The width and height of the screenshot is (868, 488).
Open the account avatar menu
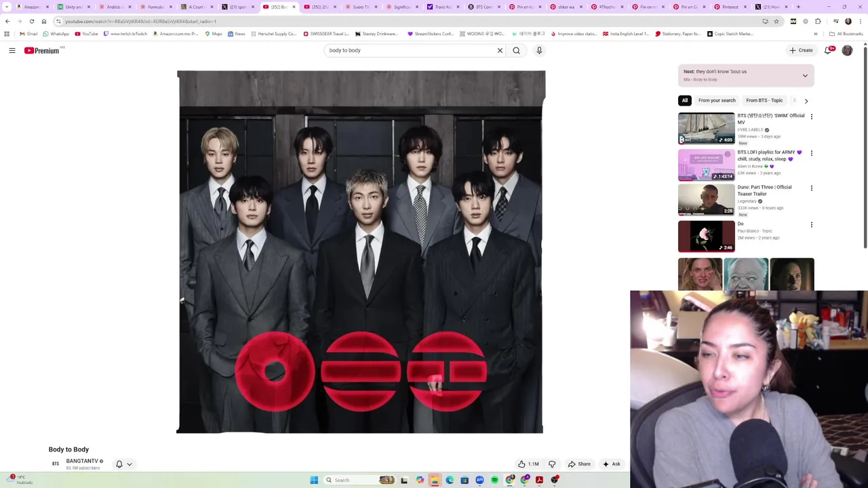click(x=847, y=50)
